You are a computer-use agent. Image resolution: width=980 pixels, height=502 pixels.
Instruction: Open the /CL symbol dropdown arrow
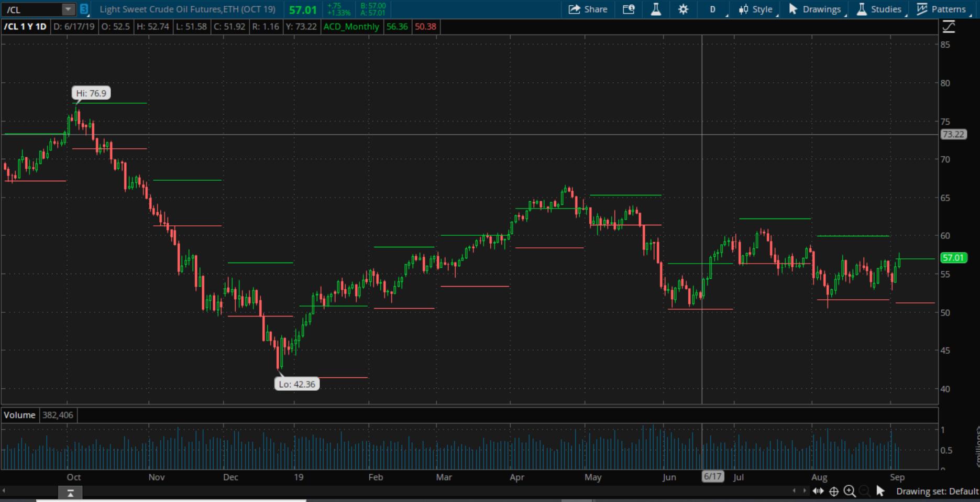point(68,9)
